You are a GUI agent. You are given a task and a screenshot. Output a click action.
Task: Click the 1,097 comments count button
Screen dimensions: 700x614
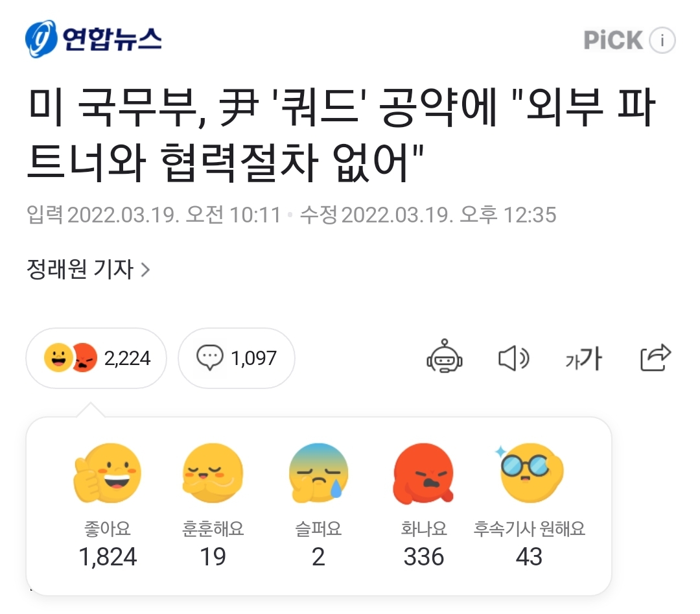pyautogui.click(x=253, y=358)
